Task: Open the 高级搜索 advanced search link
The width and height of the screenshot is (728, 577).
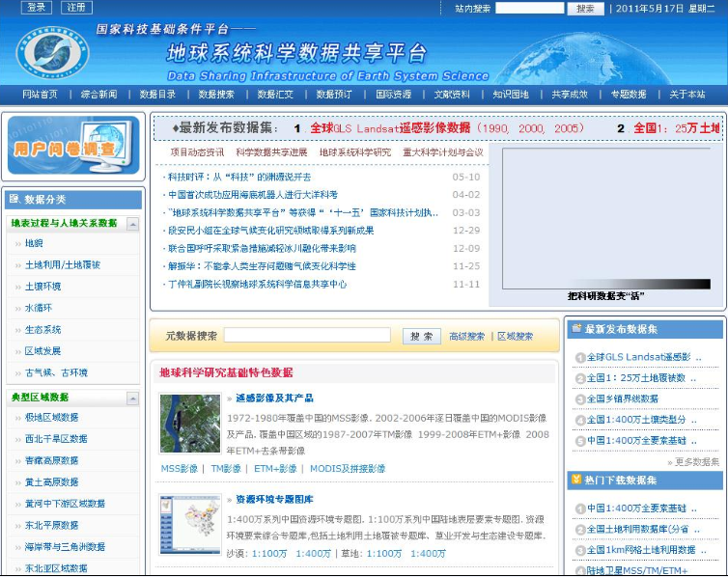Action: pyautogui.click(x=466, y=337)
